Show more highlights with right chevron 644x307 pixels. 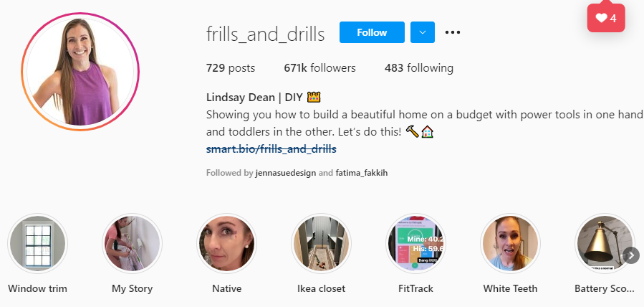click(x=631, y=255)
